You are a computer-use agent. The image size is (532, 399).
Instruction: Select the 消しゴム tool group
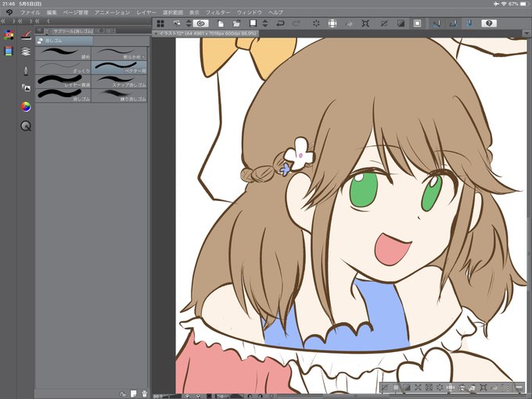point(64,41)
